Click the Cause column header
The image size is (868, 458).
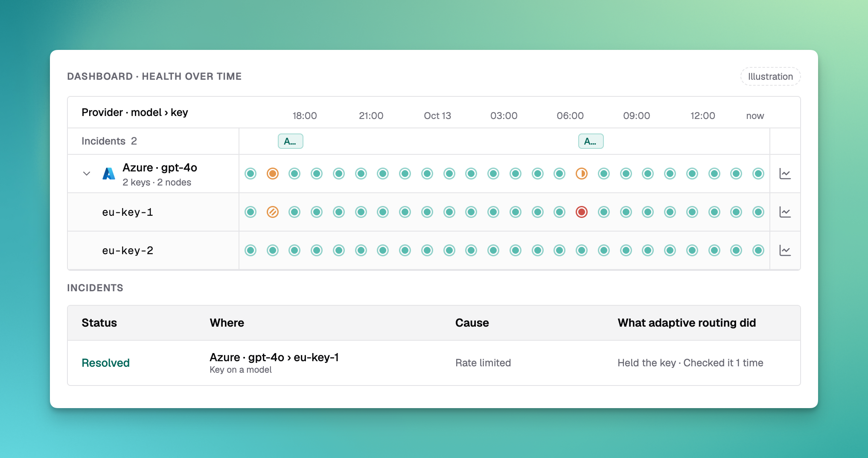472,323
